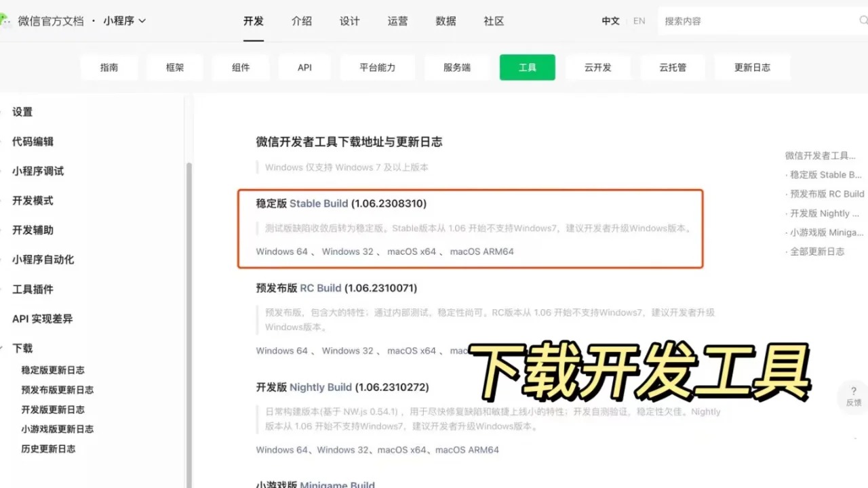The height and width of the screenshot is (488, 868).
Task: Go to the 服务端 sub-tab
Action: click(x=457, y=67)
